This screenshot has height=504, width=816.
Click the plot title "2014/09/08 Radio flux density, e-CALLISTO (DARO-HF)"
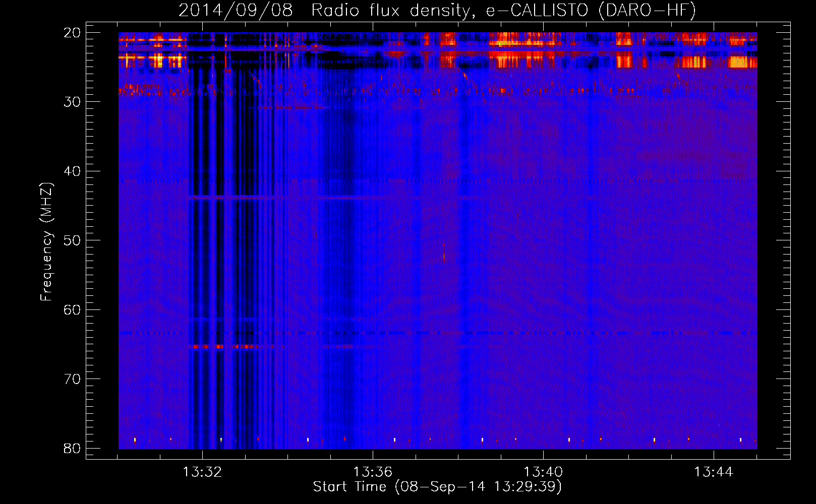coord(437,10)
